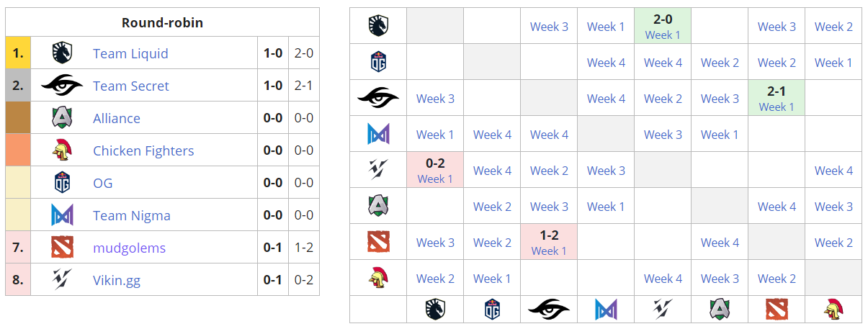The image size is (868, 329).
Task: Click Team Secret logo in standings list
Action: pos(63,86)
